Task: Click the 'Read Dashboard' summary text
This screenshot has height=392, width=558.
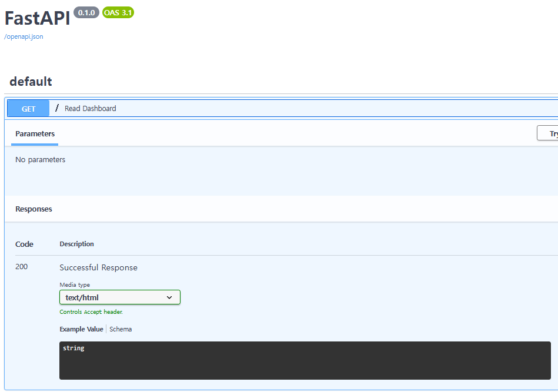Action: pos(91,109)
